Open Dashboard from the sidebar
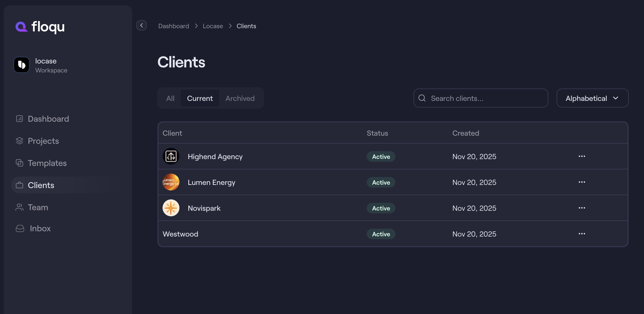This screenshot has width=644, height=314. tap(48, 119)
